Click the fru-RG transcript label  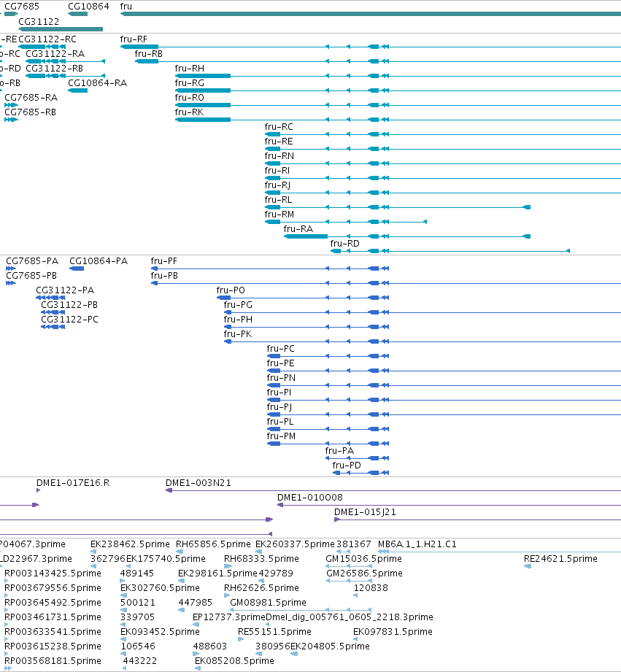point(190,82)
